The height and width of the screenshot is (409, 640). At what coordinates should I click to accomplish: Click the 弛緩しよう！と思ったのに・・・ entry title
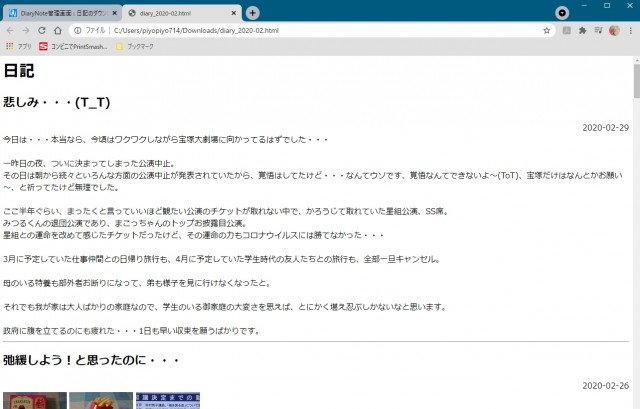[x=91, y=360]
